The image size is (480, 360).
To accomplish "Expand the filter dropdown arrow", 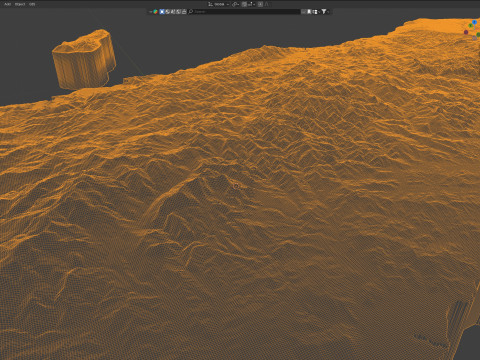I will point(328,12).
